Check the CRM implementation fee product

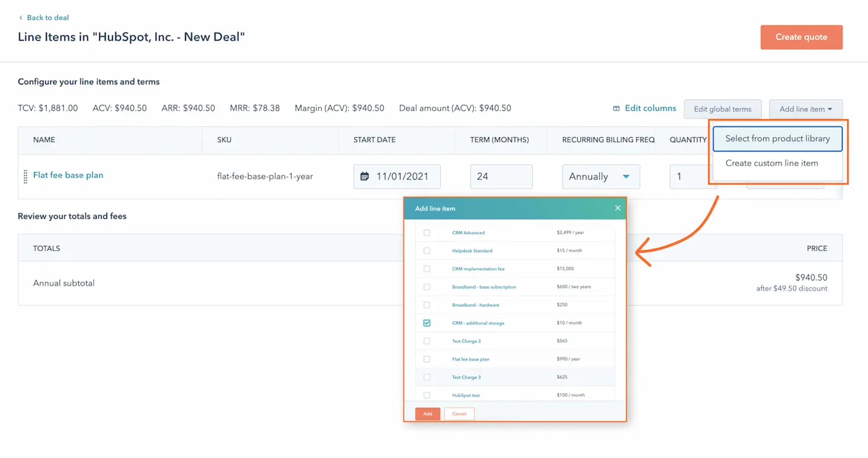tap(425, 269)
